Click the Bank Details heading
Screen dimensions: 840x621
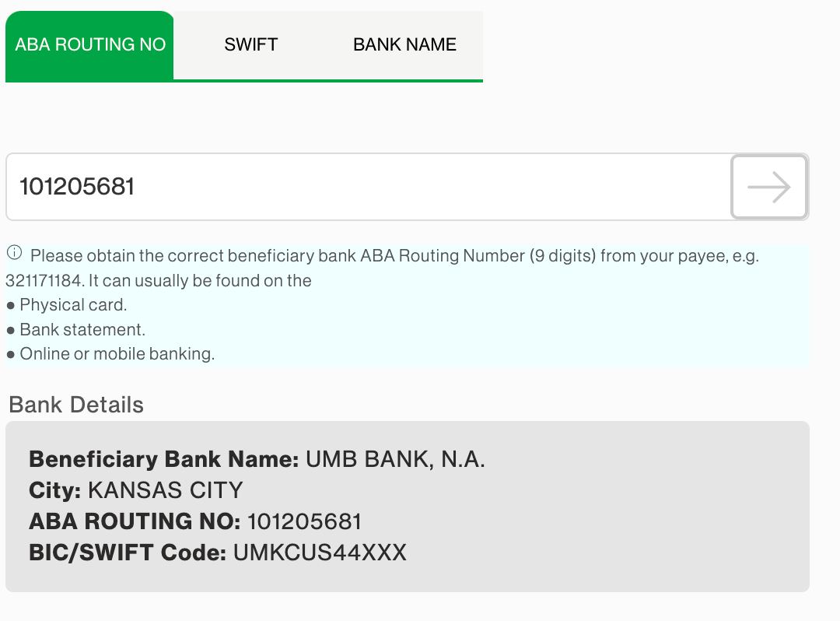(x=75, y=405)
